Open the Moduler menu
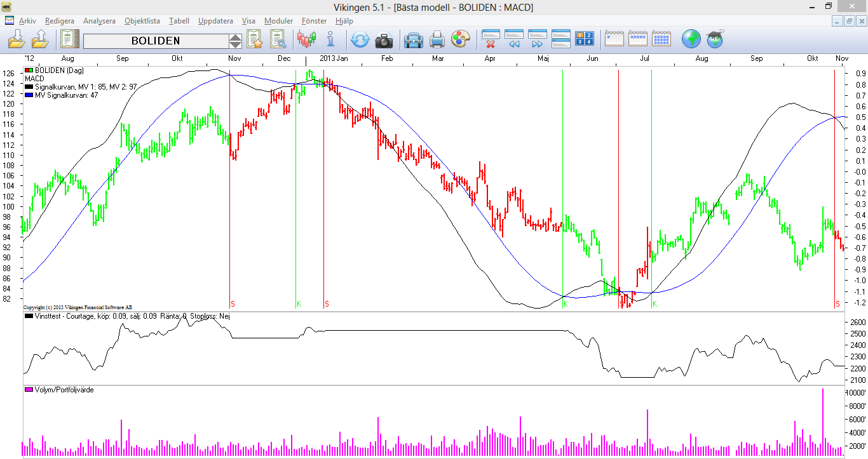This screenshot has height=459, width=868. (x=279, y=21)
